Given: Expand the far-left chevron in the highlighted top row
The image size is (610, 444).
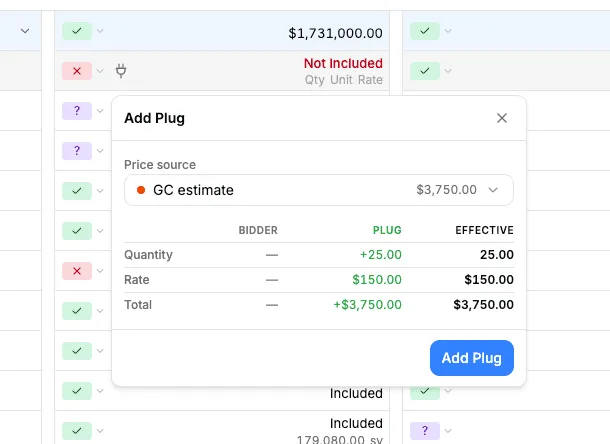Looking at the screenshot, I should [25, 31].
